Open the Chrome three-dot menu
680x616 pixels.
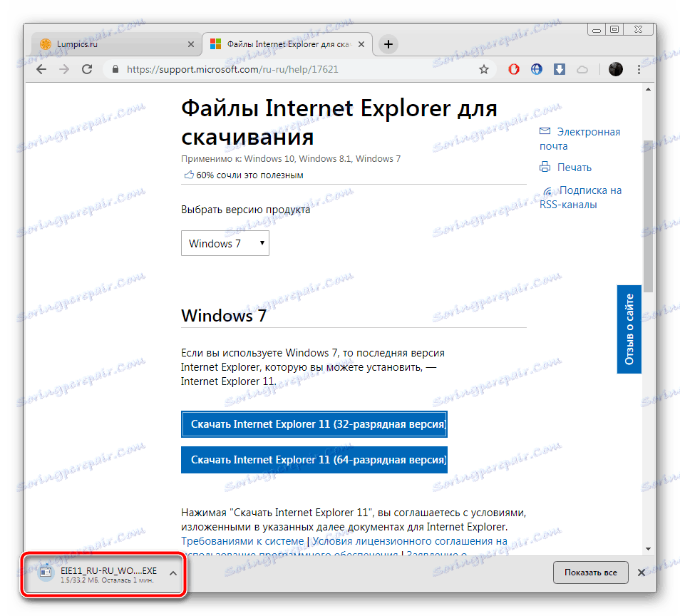(x=639, y=69)
